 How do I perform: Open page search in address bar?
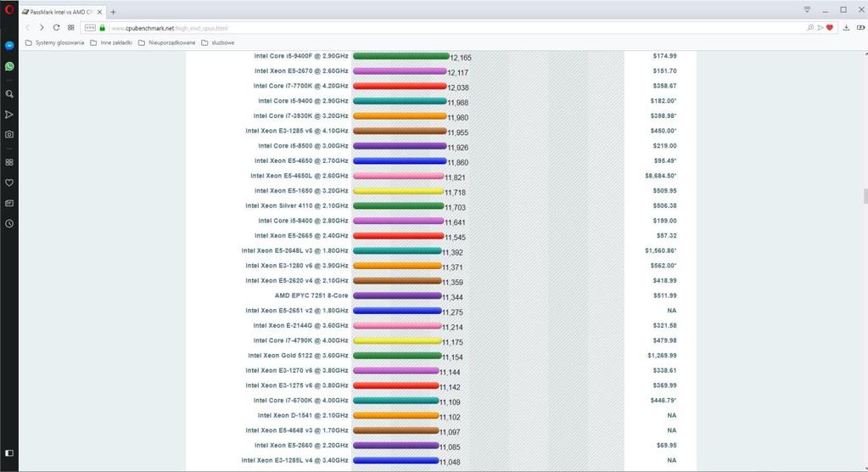click(x=810, y=28)
